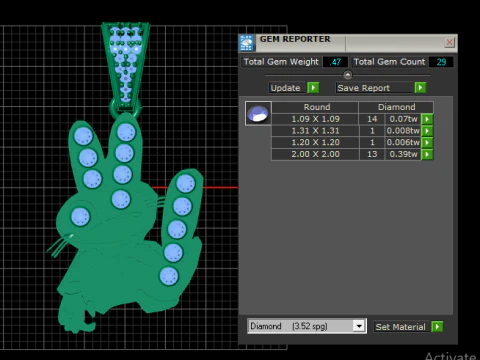Click the green arrow next to Set Material
This screenshot has width=480, height=360.
(x=437, y=327)
